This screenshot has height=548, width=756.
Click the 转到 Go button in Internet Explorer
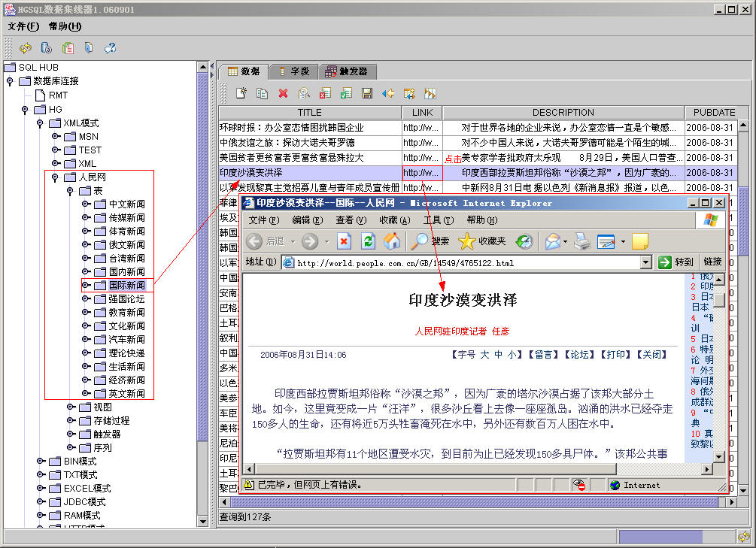click(x=676, y=262)
